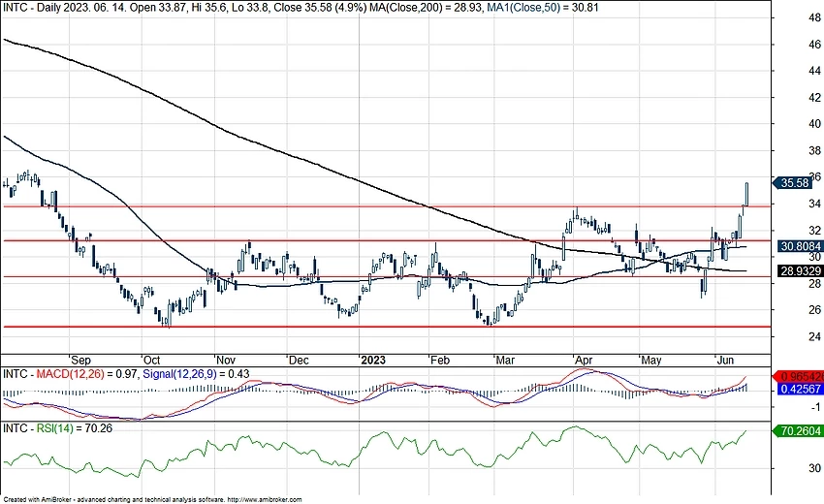The height and width of the screenshot is (504, 824).
Task: Click the green 70.2604 RSI value tag
Action: tap(798, 431)
